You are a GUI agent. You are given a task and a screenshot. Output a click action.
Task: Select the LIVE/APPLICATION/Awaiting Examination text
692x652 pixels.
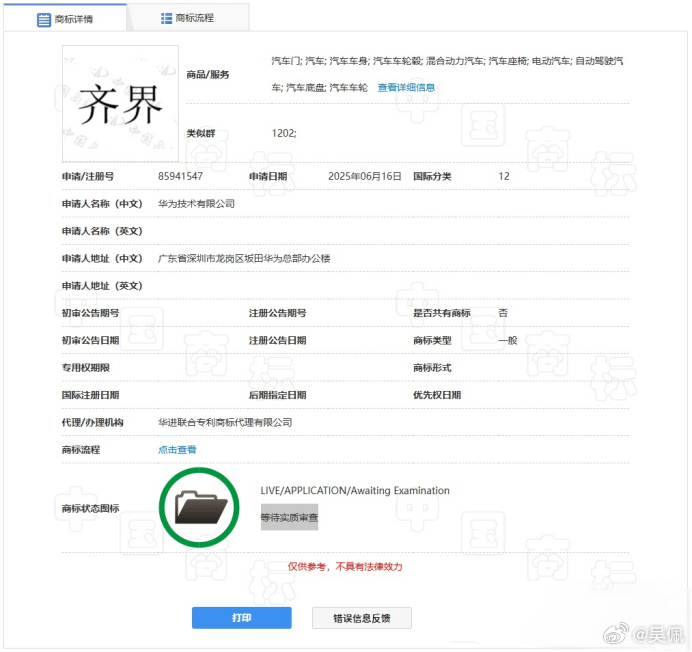coord(355,490)
